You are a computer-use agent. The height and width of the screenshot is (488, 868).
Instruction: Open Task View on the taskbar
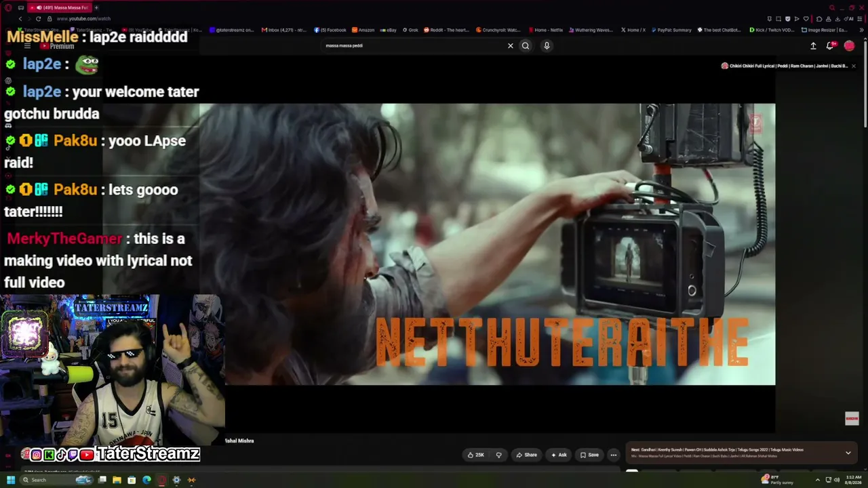tap(102, 480)
